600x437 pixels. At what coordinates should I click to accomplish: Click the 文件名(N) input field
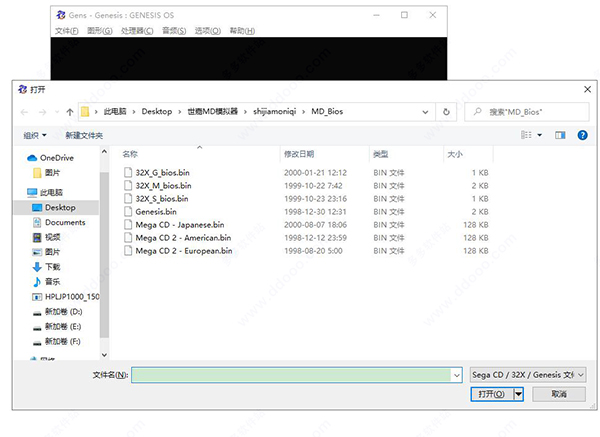coord(291,375)
